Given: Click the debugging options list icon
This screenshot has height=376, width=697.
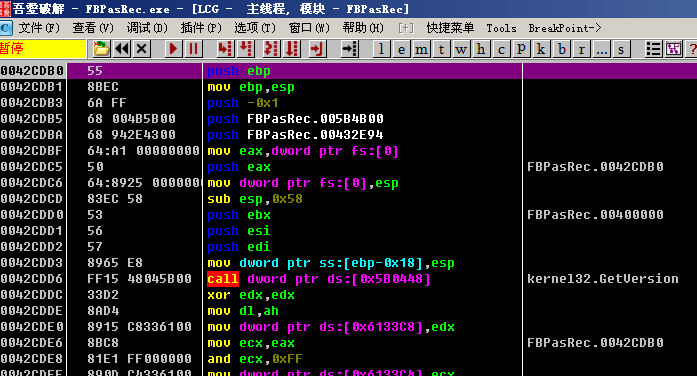Looking at the screenshot, I should click(653, 48).
